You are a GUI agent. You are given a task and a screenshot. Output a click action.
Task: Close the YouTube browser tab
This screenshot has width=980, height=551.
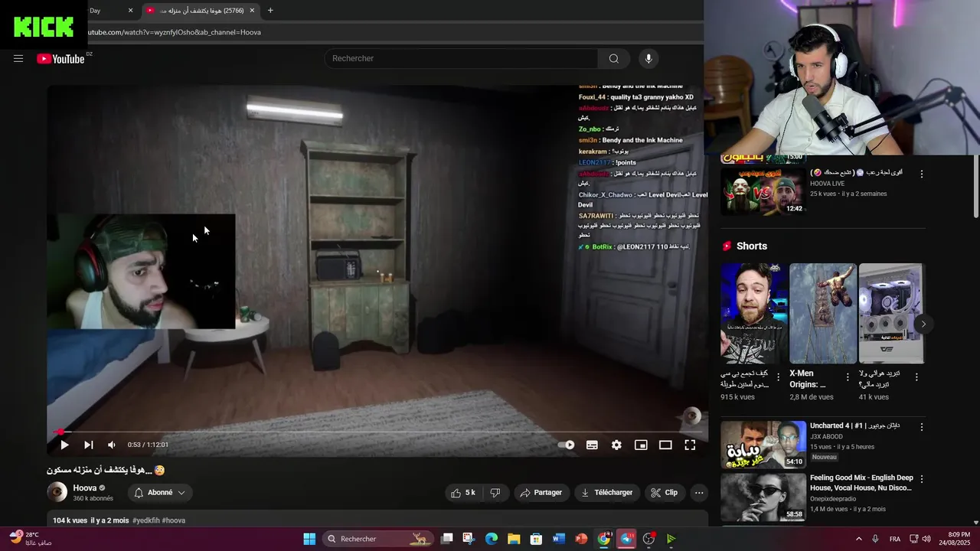253,11
